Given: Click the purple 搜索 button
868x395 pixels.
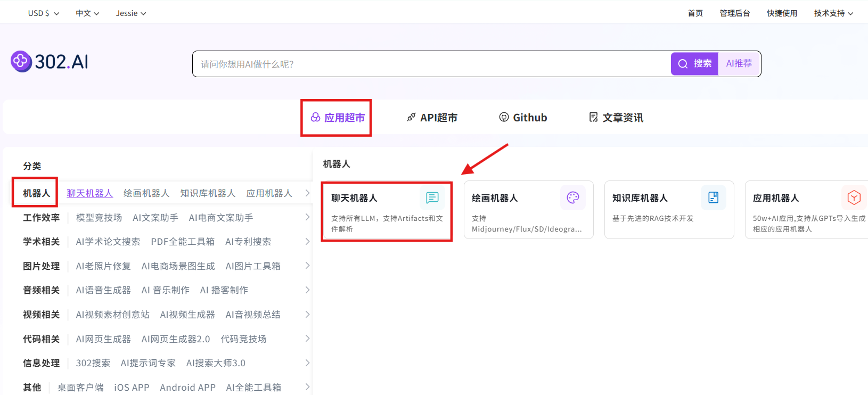Looking at the screenshot, I should click(x=695, y=64).
